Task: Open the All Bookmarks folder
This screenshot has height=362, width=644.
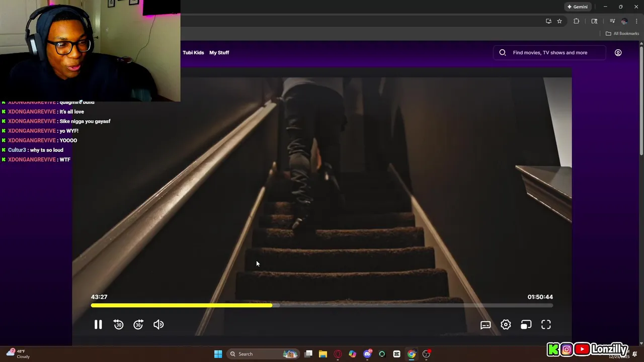Action: tap(622, 33)
